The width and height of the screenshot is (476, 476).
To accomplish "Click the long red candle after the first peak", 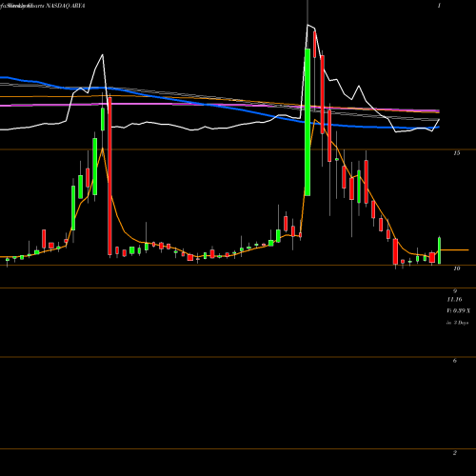I will pos(109,176).
